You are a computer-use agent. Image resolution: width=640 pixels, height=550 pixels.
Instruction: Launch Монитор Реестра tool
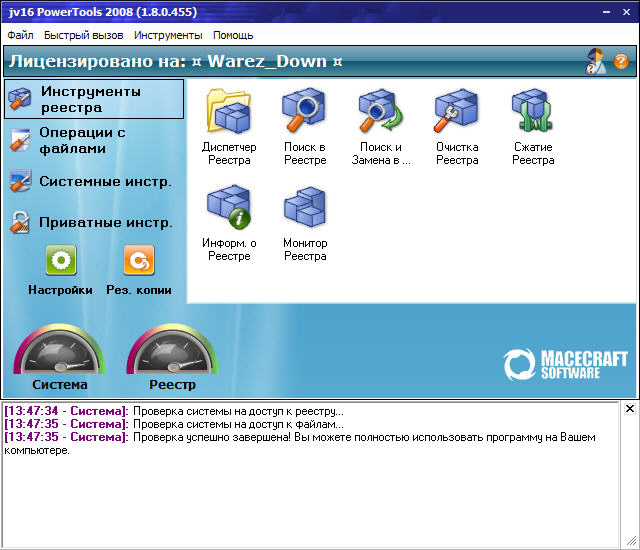coord(304,208)
